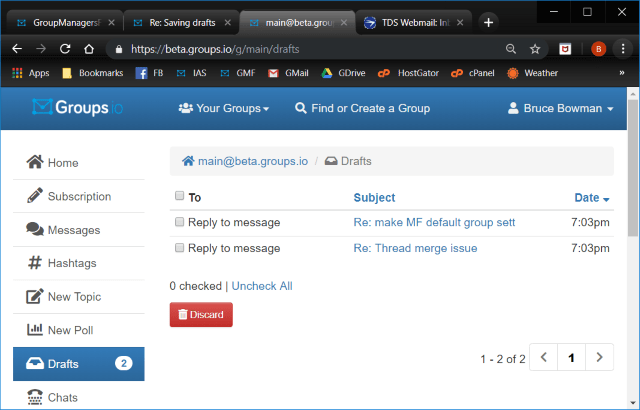Open the cPanel bookmark
This screenshot has height=410, width=640.
click(x=473, y=73)
